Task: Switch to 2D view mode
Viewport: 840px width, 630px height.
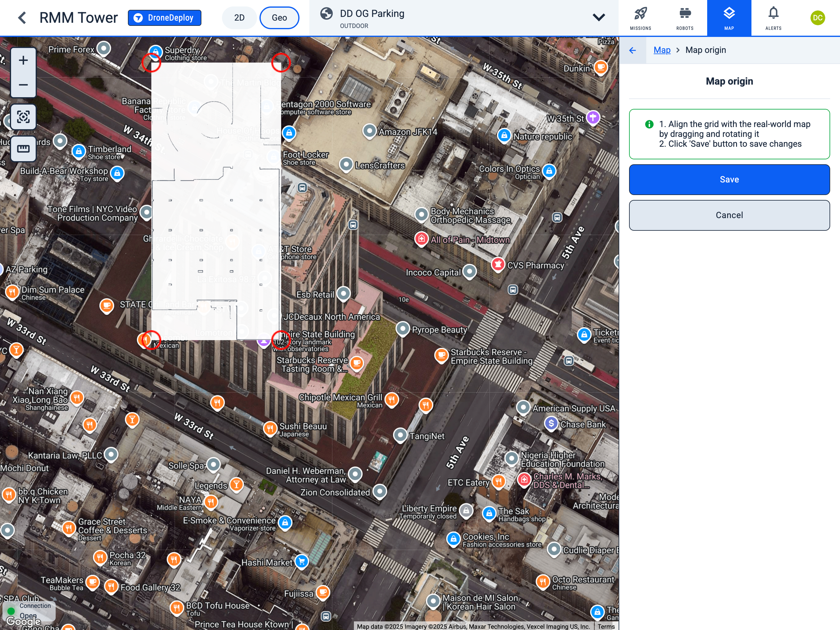Action: pyautogui.click(x=239, y=17)
